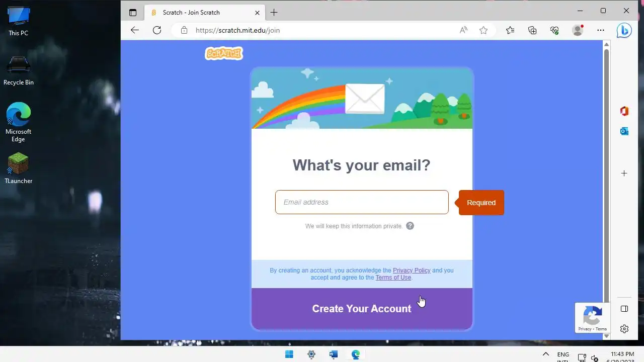Image resolution: width=644 pixels, height=362 pixels.
Task: Click Create Your Account button
Action: click(362, 309)
